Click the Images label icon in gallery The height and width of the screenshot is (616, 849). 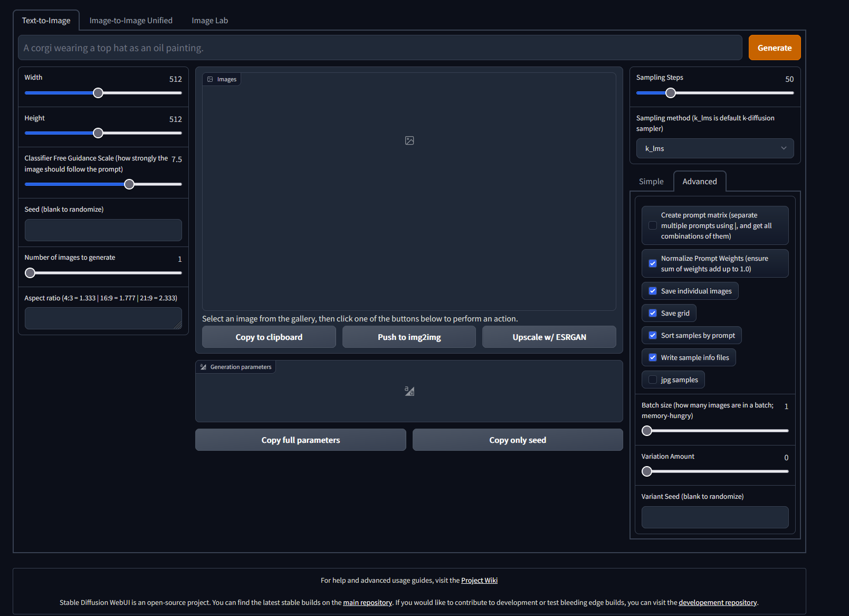[x=210, y=79]
